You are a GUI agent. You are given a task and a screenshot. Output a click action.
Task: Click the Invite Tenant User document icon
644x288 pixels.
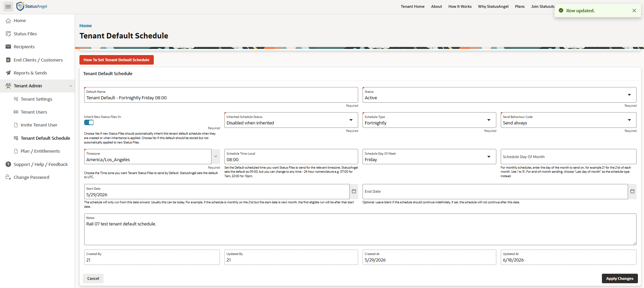[16, 125]
